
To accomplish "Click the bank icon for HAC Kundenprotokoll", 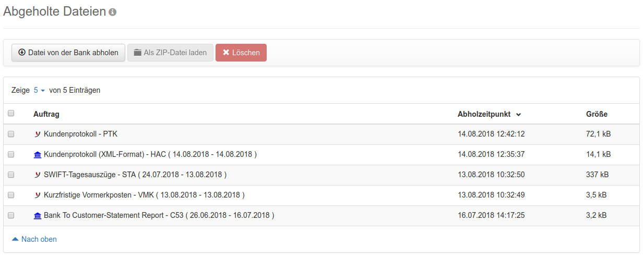I will pyautogui.click(x=38, y=155).
